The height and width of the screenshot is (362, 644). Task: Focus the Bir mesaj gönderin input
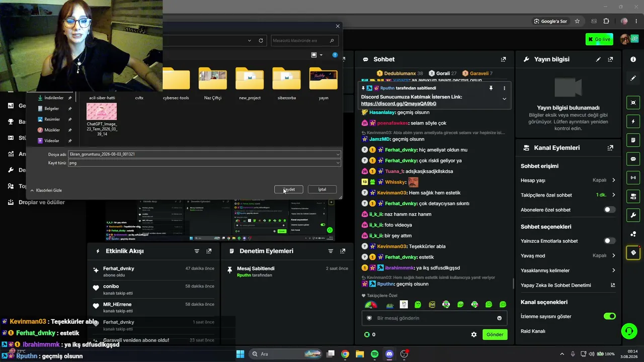point(435,318)
